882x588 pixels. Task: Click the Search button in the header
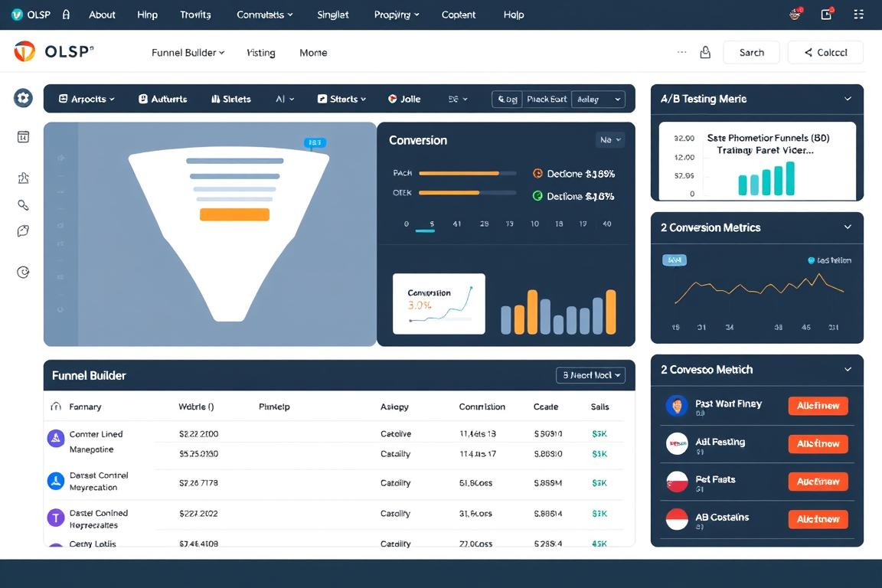[751, 52]
